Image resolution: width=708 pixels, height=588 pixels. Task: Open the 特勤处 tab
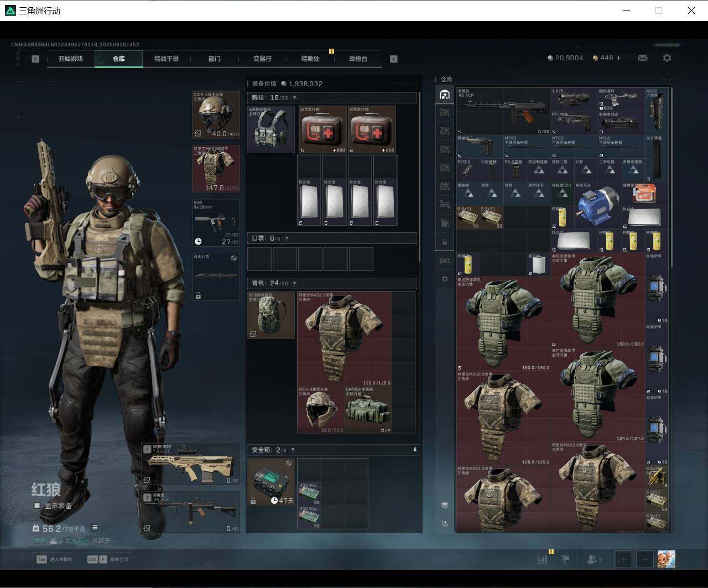coord(310,59)
